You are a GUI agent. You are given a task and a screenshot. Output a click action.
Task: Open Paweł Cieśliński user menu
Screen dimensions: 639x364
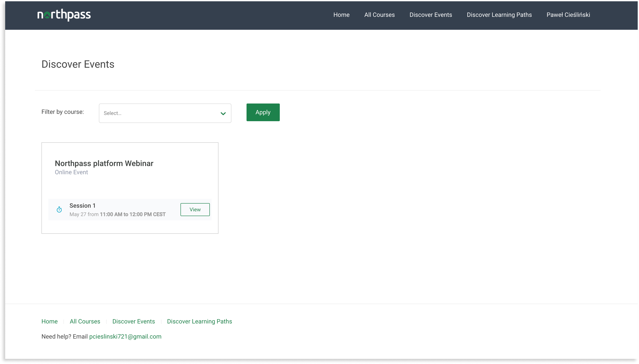568,15
